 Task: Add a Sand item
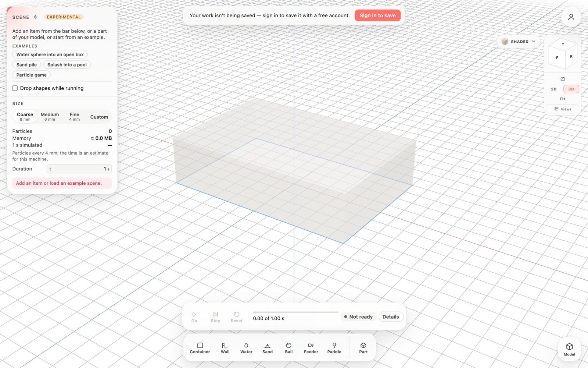[268, 348]
